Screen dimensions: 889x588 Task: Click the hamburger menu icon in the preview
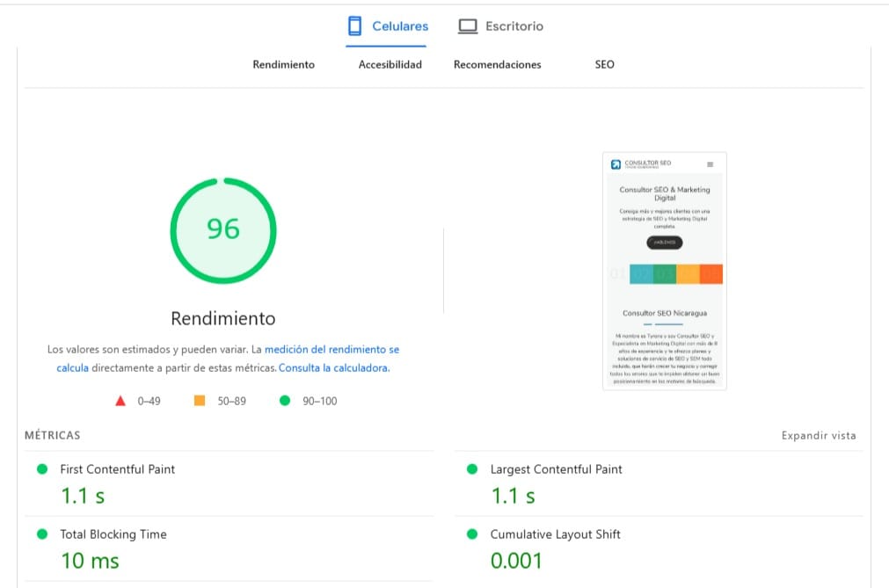(710, 164)
